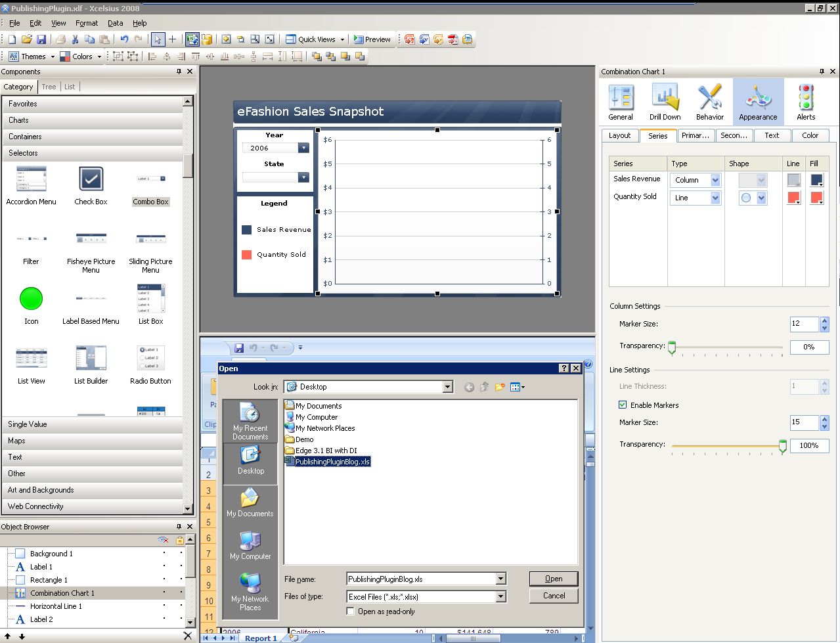
Task: Select the Icon component
Action: 31,305
